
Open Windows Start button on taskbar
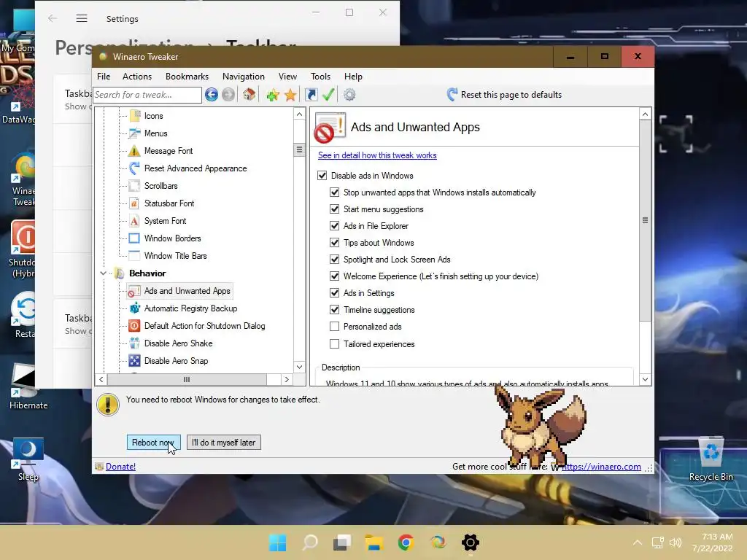(277, 542)
